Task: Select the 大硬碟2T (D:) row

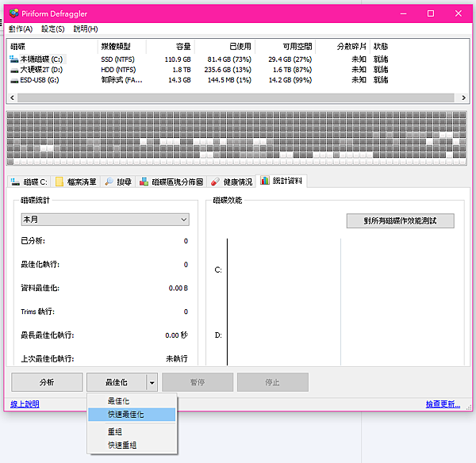Action: click(x=199, y=70)
